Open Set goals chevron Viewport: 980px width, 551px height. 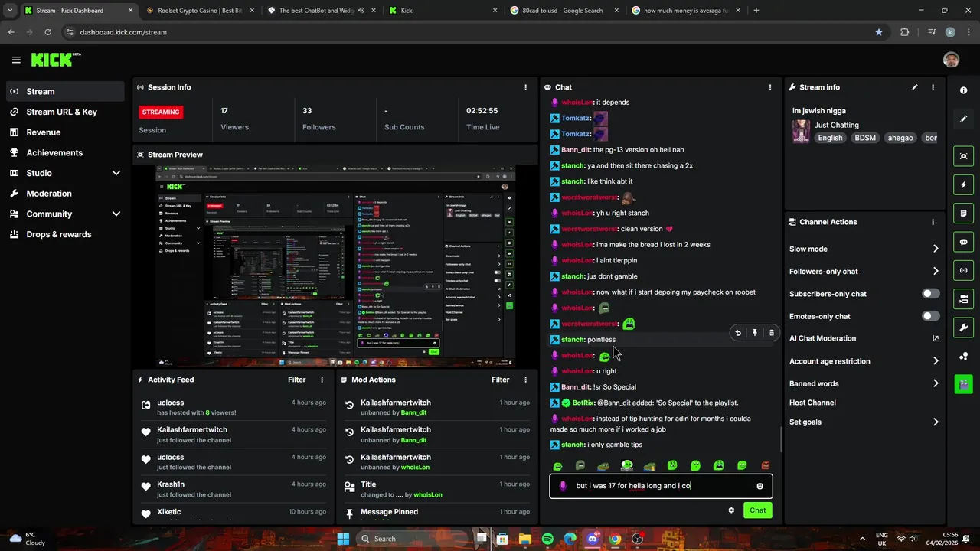(x=935, y=422)
